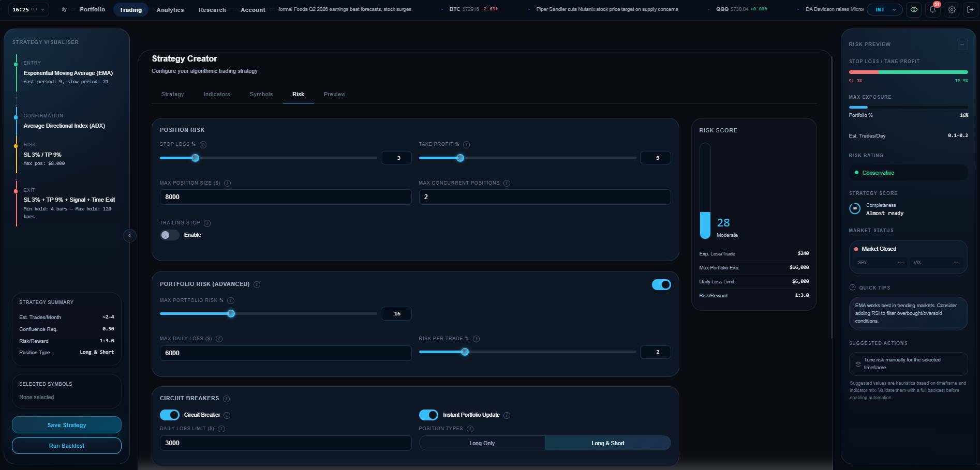
Task: Click the BTC ticker quote
Action: [x=473, y=9]
